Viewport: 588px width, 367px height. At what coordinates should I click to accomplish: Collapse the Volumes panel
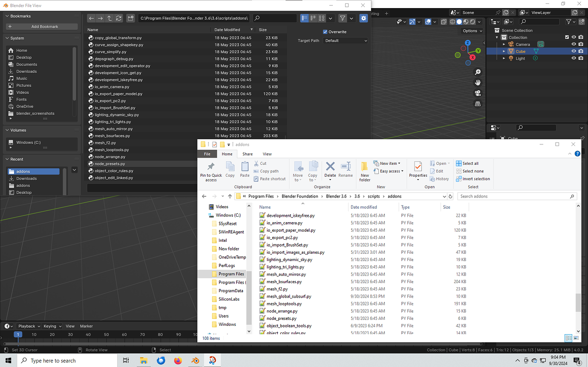coord(7,130)
